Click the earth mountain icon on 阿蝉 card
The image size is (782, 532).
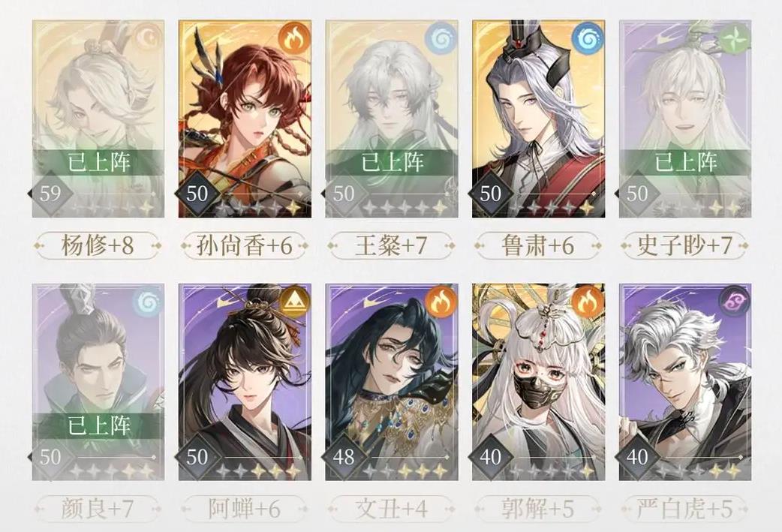[293, 302]
